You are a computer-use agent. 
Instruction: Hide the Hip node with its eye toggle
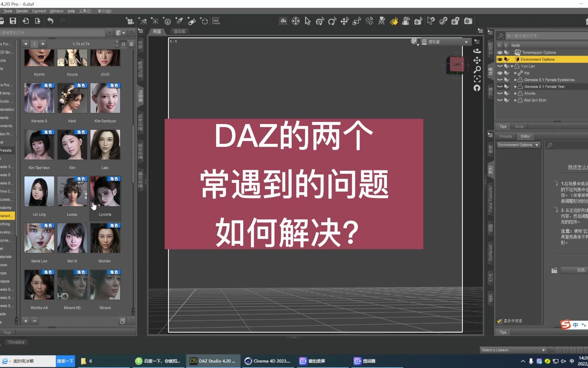point(500,73)
